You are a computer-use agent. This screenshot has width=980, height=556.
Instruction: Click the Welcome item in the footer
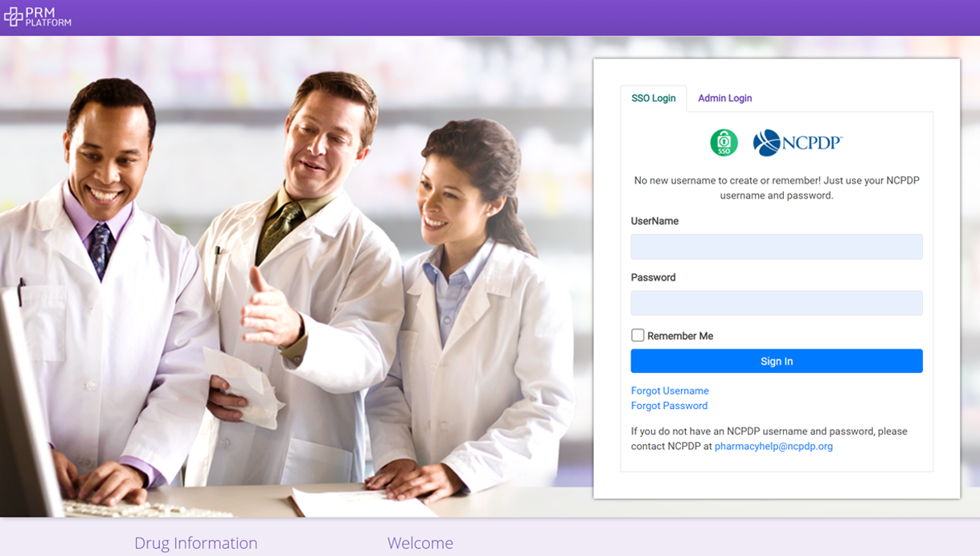(x=420, y=543)
